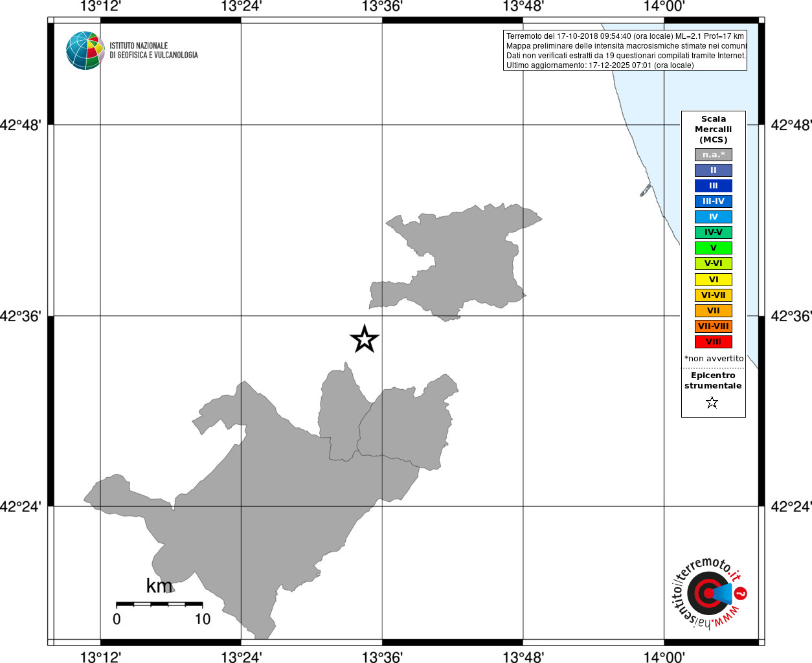The width and height of the screenshot is (812, 663).
Task: Click the top 13°24' longitude label
Action: click(x=241, y=7)
